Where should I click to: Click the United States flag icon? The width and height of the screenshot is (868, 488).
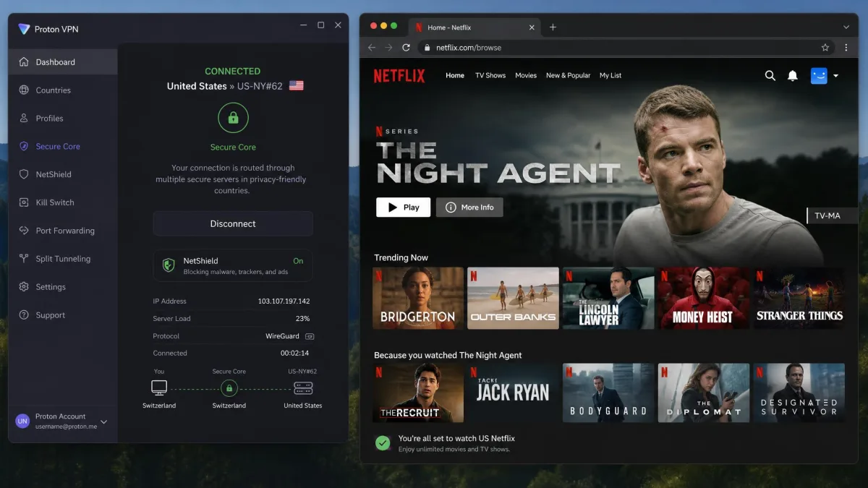[296, 86]
